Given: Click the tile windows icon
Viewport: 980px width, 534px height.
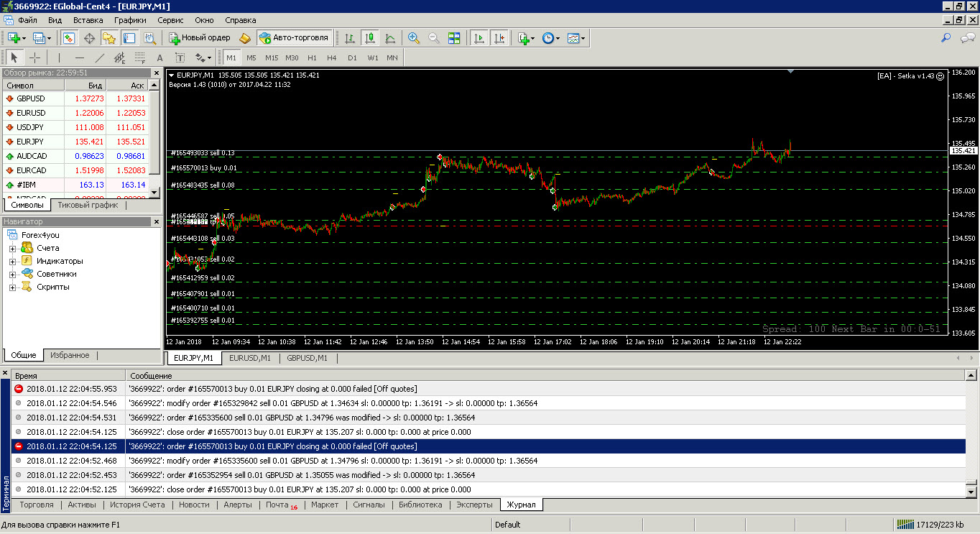Looking at the screenshot, I should point(454,38).
